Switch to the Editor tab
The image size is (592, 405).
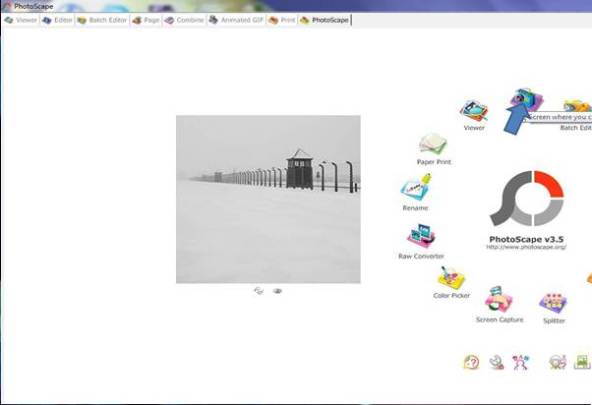57,20
